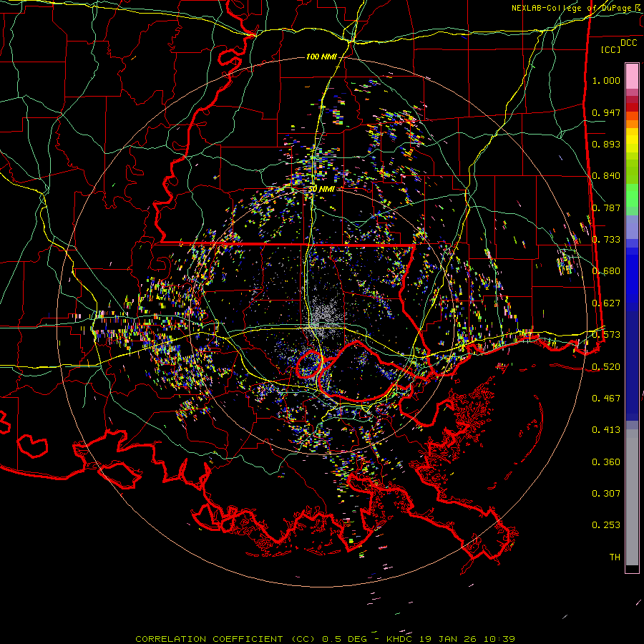
Task: Pick the light pink swatch atop the color bar
Action: [632, 75]
